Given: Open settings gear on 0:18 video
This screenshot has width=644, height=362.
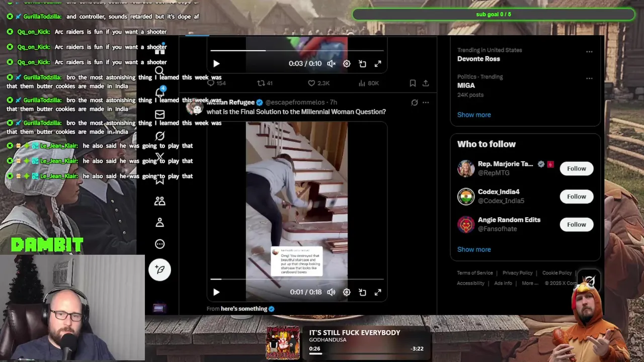Looking at the screenshot, I should 347,292.
